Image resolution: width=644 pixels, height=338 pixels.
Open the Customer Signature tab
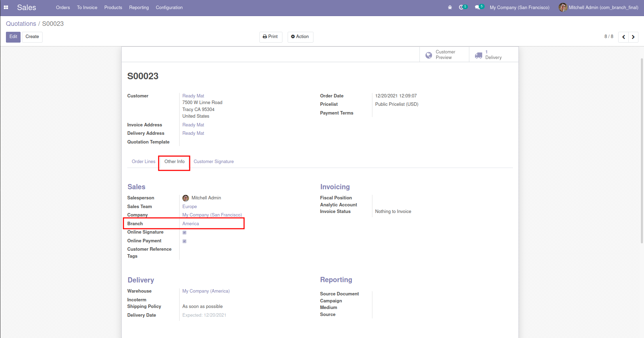(x=213, y=162)
